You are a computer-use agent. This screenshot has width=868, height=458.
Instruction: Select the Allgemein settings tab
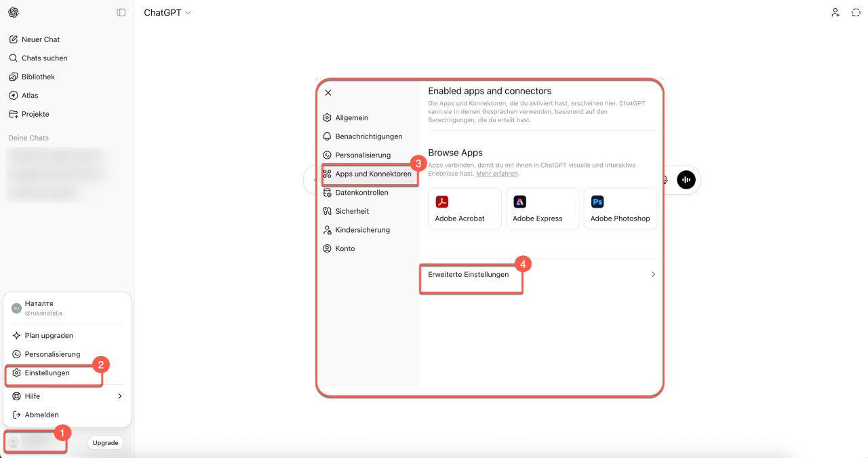[x=369, y=118]
